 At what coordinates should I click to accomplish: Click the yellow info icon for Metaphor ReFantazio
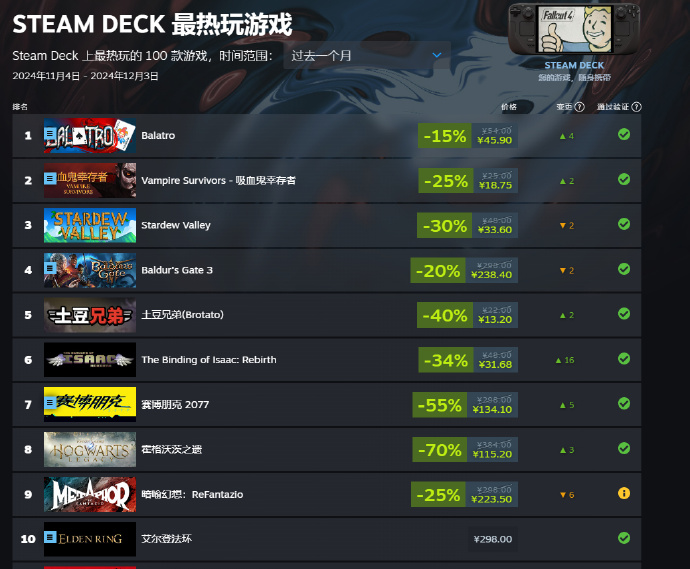(624, 493)
